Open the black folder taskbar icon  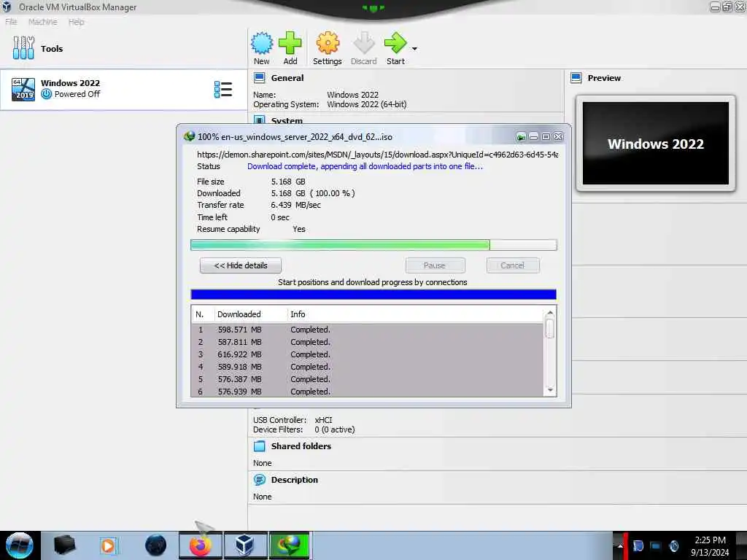coord(64,545)
